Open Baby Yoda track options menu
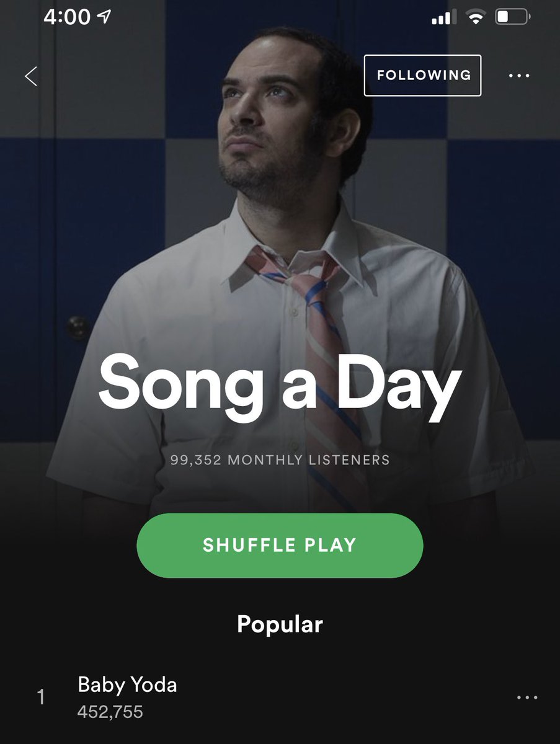 point(527,697)
